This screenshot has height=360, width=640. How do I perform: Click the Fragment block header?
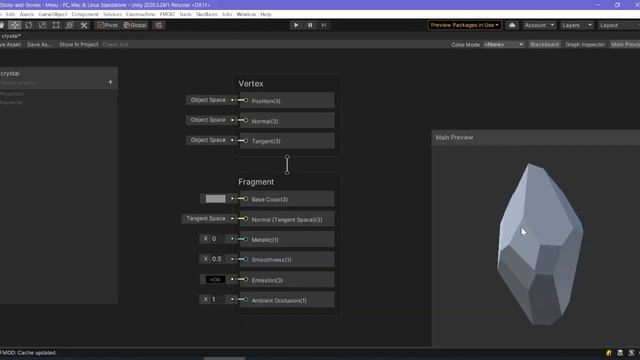click(x=256, y=182)
